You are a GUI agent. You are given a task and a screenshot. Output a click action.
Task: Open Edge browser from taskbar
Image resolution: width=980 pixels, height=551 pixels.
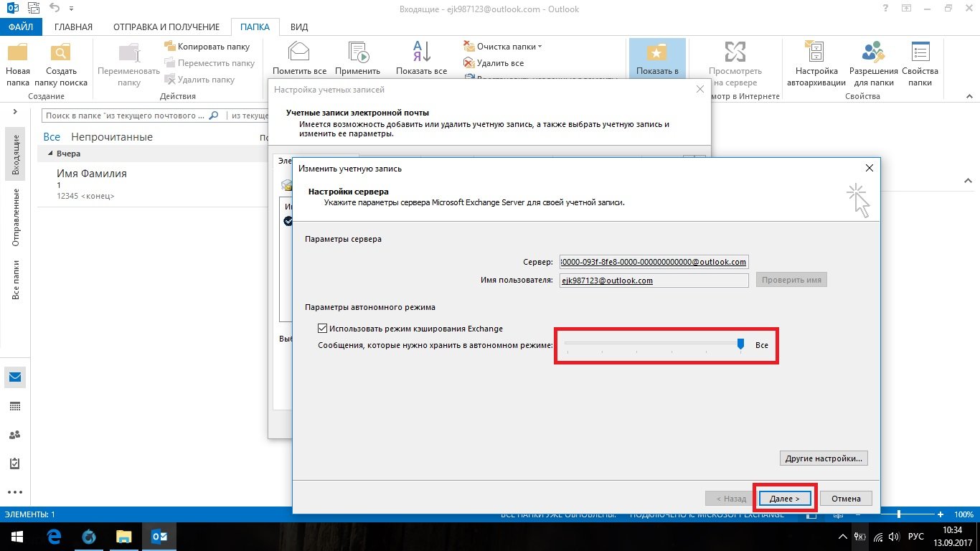(x=54, y=537)
